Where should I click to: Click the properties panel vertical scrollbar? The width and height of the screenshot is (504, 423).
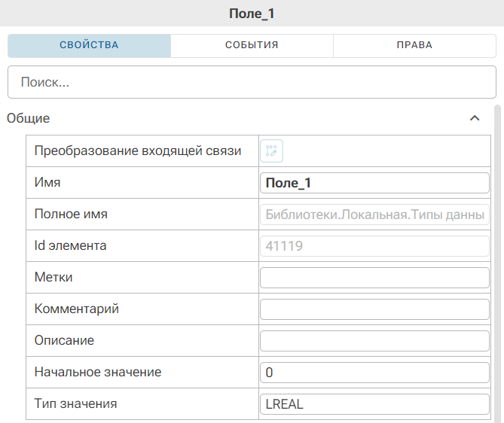click(497, 263)
